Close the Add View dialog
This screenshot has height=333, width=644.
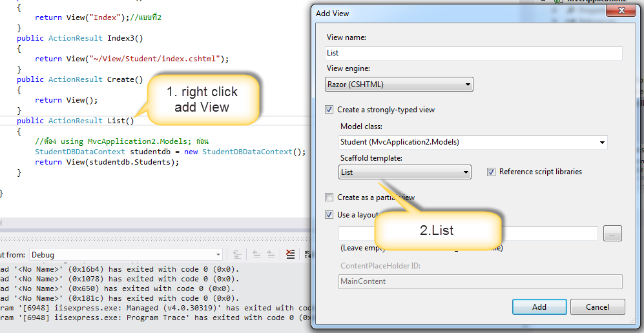click(622, 12)
